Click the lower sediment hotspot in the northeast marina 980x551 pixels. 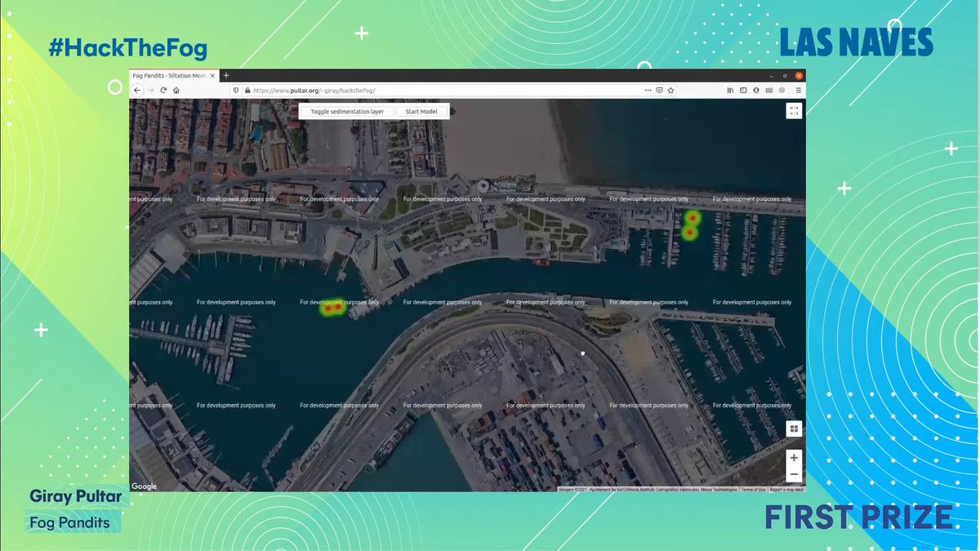pyautogui.click(x=689, y=233)
